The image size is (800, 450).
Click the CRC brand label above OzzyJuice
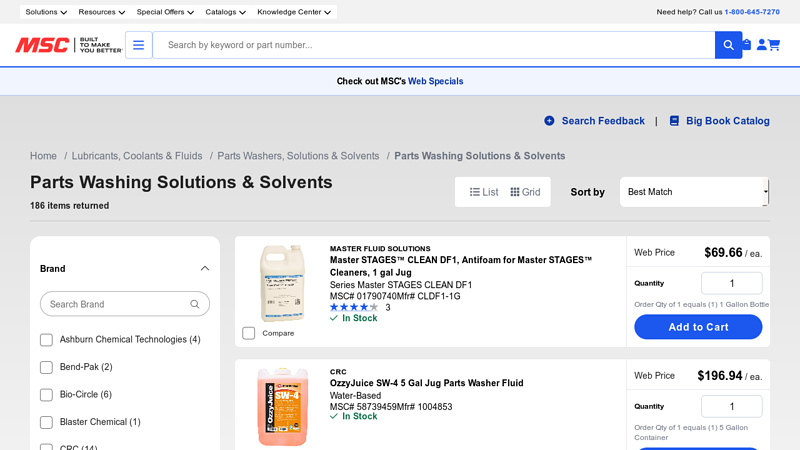[x=338, y=372]
